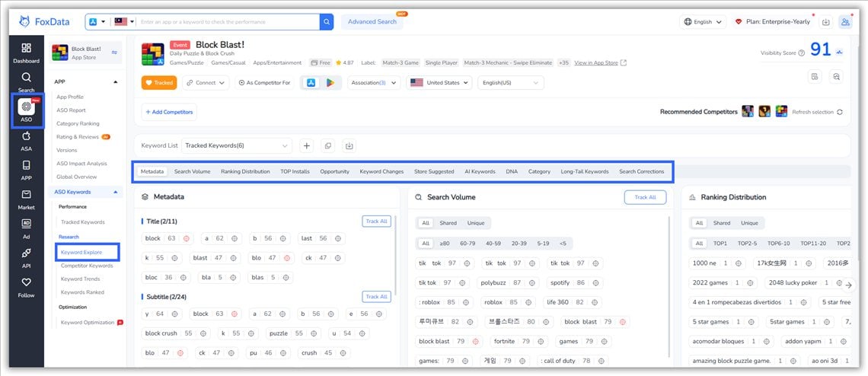Open the View in App Store link
868x376 pixels.
tap(601, 62)
